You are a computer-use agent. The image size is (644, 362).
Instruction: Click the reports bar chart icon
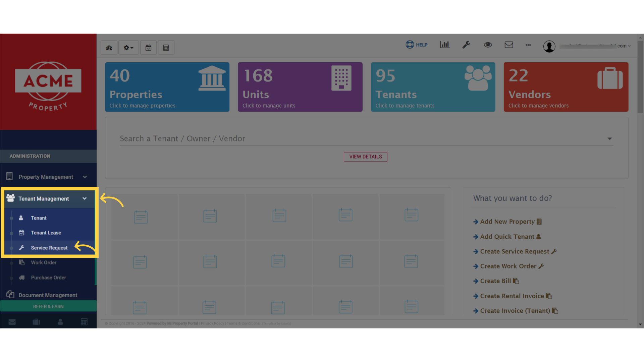pos(445,45)
